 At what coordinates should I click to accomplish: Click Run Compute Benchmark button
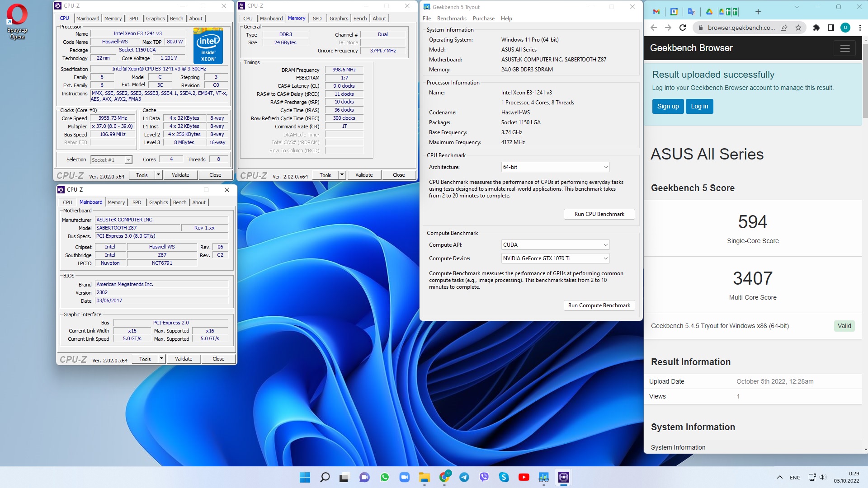[x=599, y=305]
